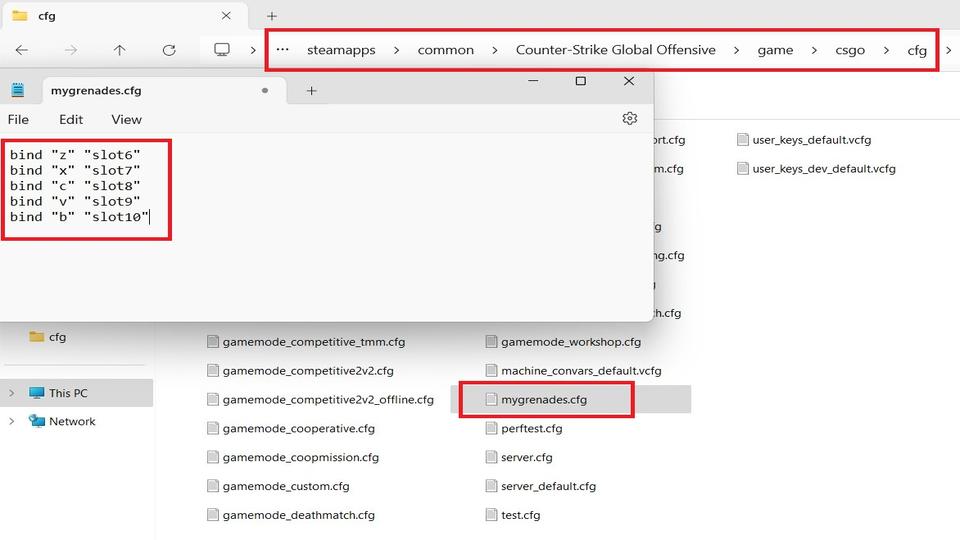Navigate to csgo folder in breadcrumb
This screenshot has width=960, height=540.
pos(850,50)
